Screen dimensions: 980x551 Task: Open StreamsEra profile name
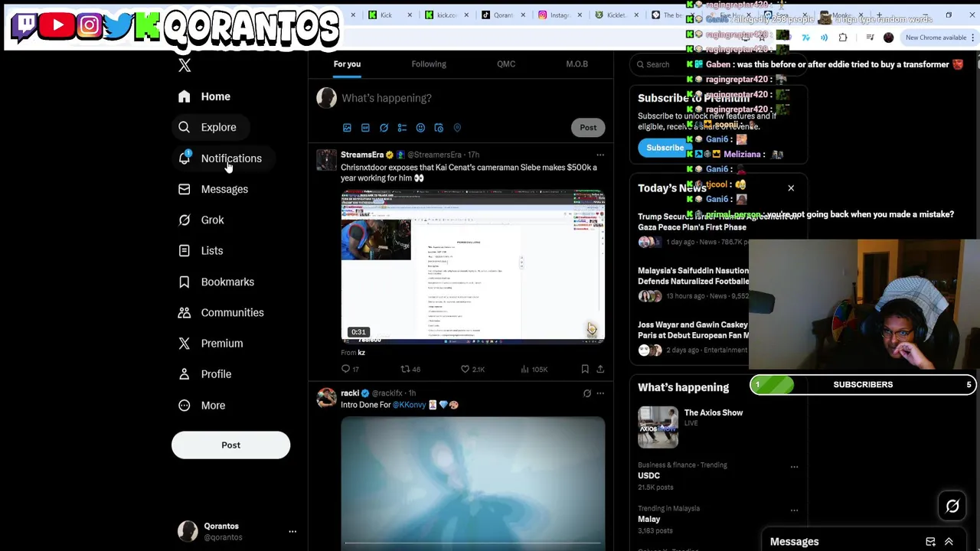pyautogui.click(x=362, y=155)
